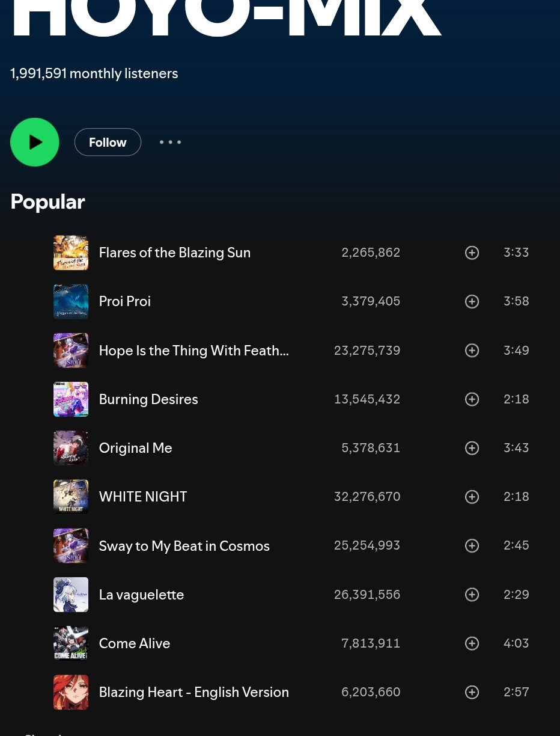560x736 pixels.
Task: Open Flares of the Blazing Sun album art
Action: 71,253
